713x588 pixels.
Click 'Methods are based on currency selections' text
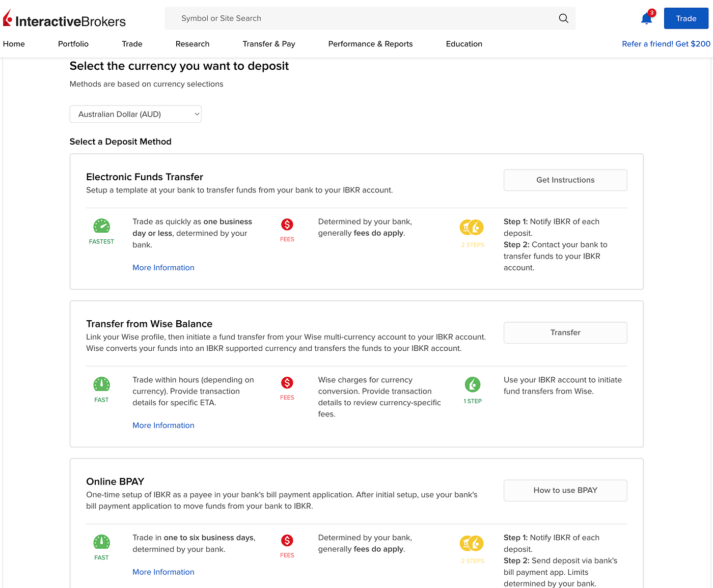pyautogui.click(x=147, y=84)
